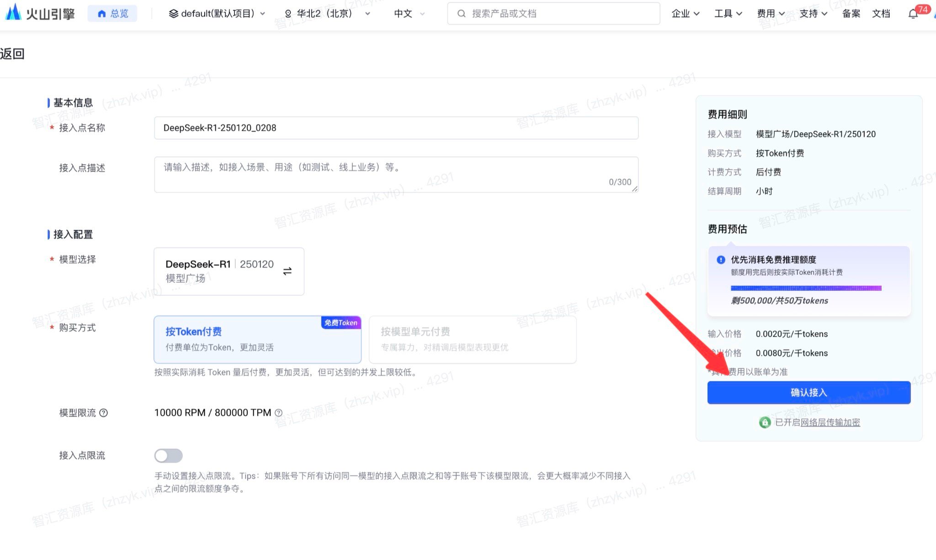Expand the default(默认项目) project dropdown
936x560 pixels.
[x=217, y=14]
